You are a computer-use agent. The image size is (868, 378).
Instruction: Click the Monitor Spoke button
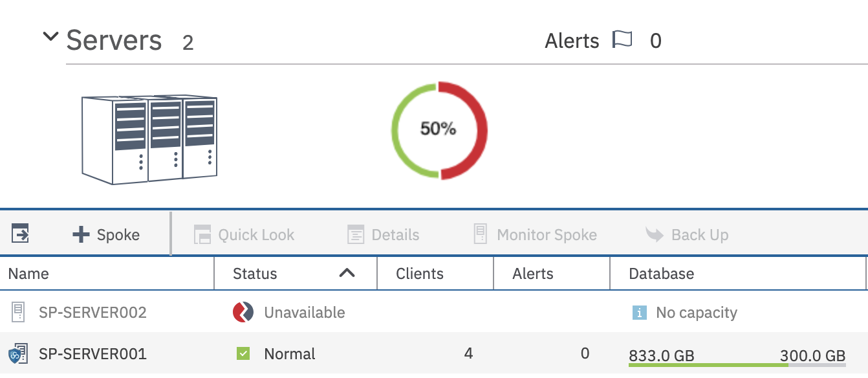click(535, 235)
